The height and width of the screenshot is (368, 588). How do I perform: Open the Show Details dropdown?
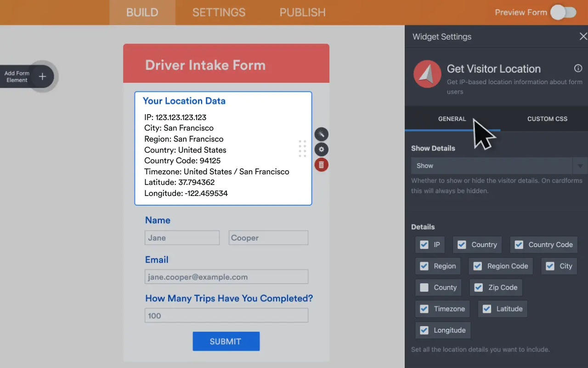[581, 166]
